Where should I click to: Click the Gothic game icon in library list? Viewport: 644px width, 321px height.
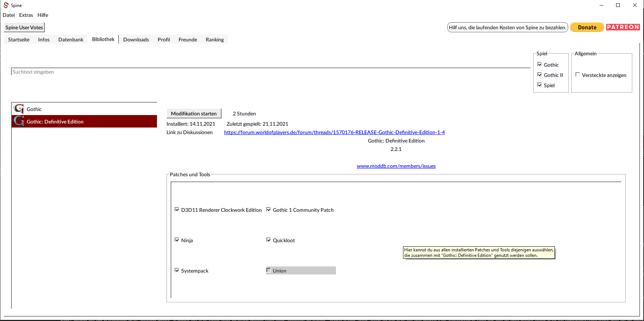tap(19, 109)
